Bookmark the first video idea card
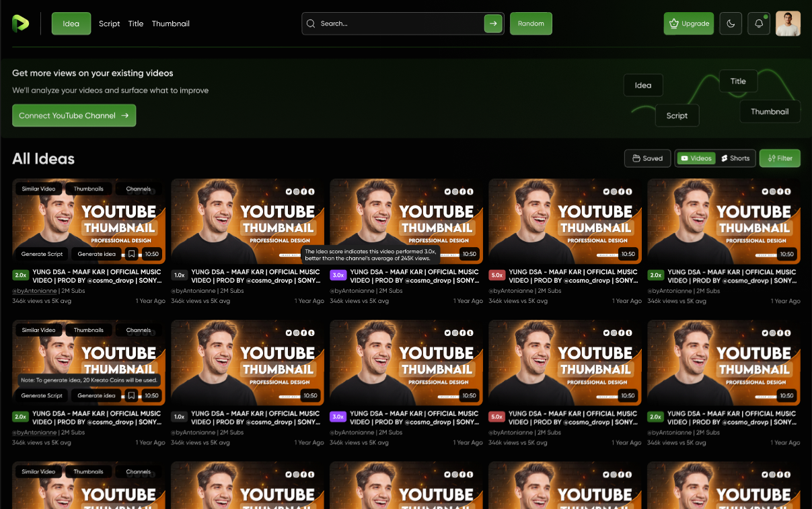The width and height of the screenshot is (812, 509). (132, 254)
